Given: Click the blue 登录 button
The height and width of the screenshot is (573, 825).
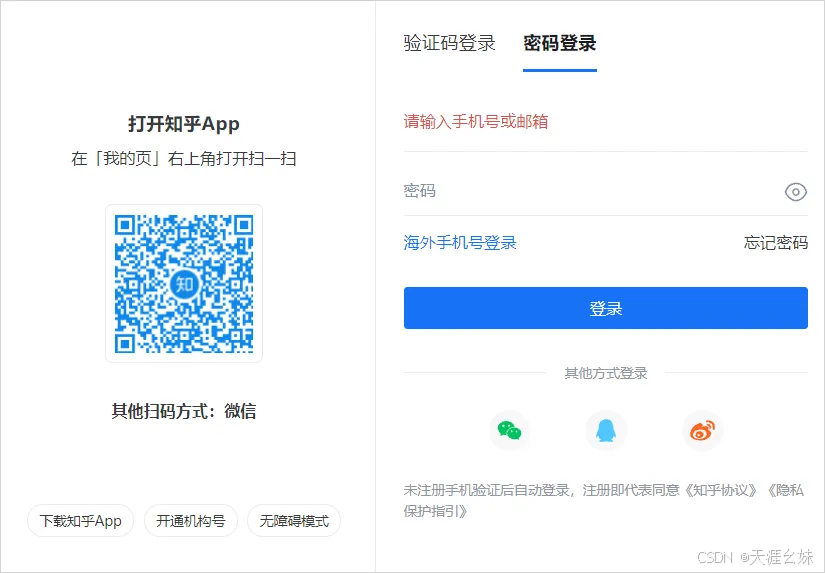Looking at the screenshot, I should point(606,308).
